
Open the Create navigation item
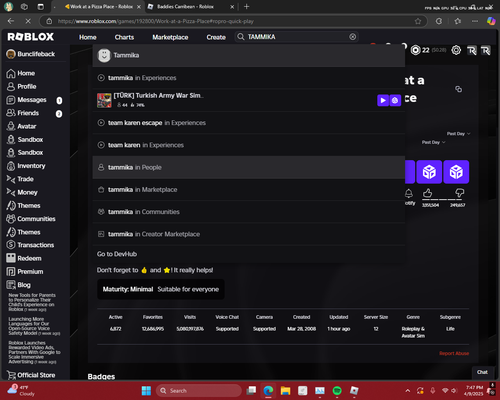[216, 37]
